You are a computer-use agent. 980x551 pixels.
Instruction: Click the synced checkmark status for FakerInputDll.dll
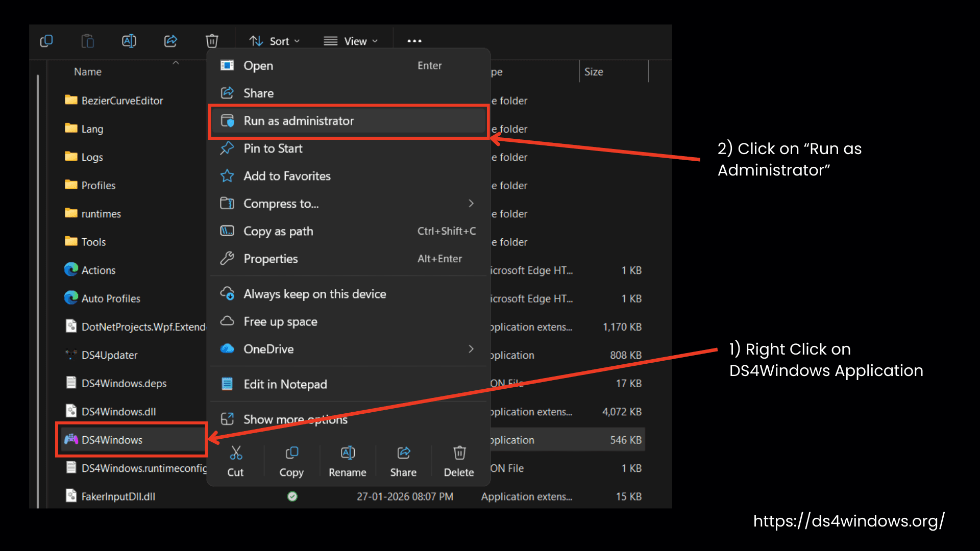pyautogui.click(x=292, y=496)
